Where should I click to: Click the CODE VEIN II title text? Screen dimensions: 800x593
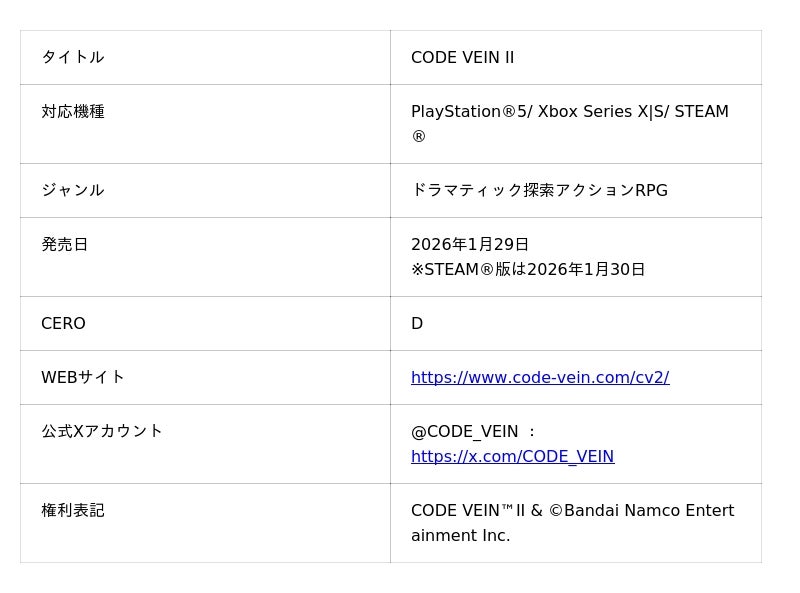click(462, 57)
